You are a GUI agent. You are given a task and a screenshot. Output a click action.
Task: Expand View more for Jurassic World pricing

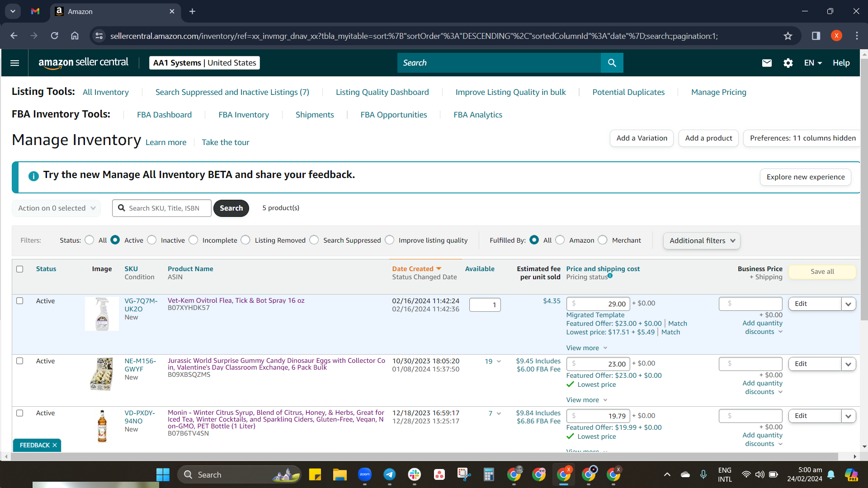(x=587, y=400)
